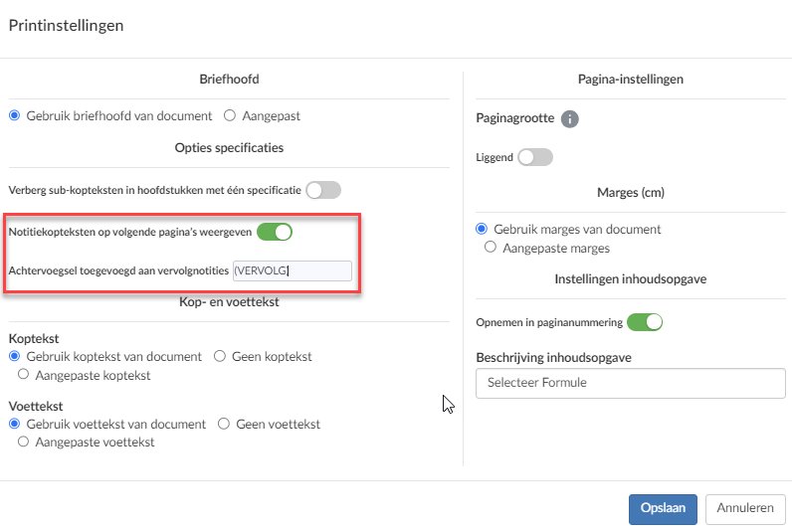
Task: Click Annuleren to cancel
Action: point(745,509)
